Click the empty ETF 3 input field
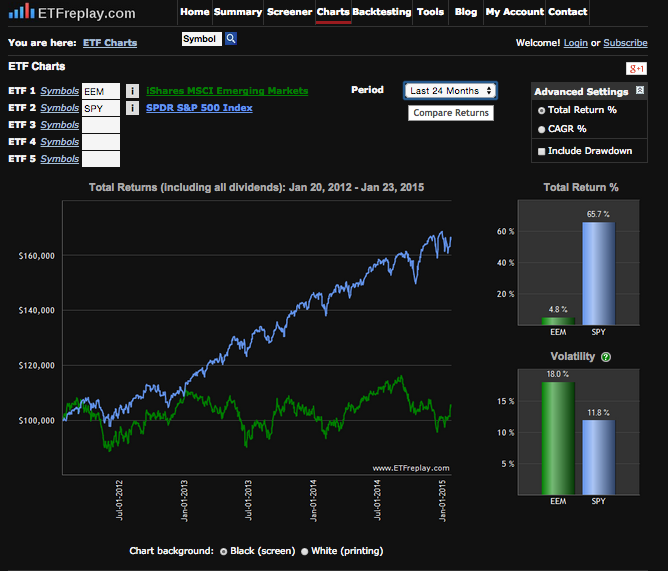668x571 pixels. tap(101, 125)
